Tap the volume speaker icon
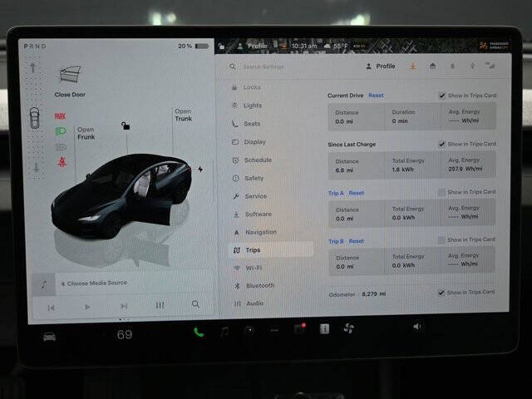 (x=417, y=327)
